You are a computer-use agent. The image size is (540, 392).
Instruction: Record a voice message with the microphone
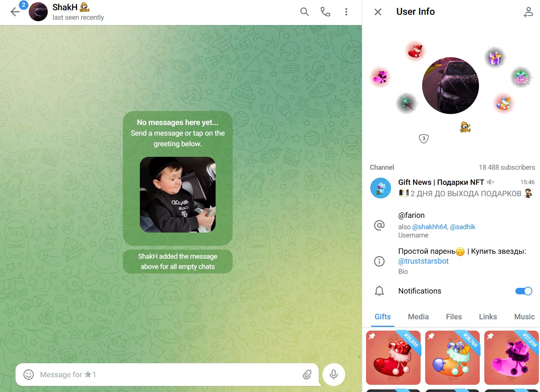pos(334,375)
